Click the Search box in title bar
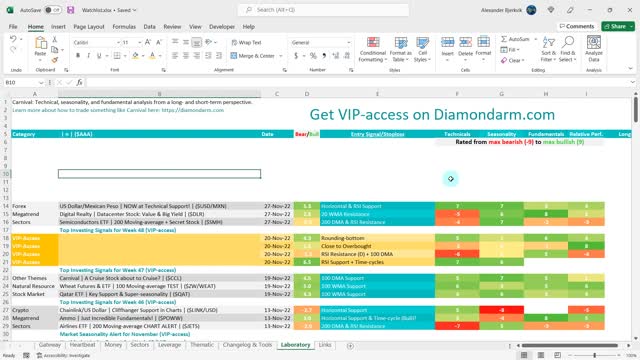Screen dimensions: 640x360 (323, 10)
